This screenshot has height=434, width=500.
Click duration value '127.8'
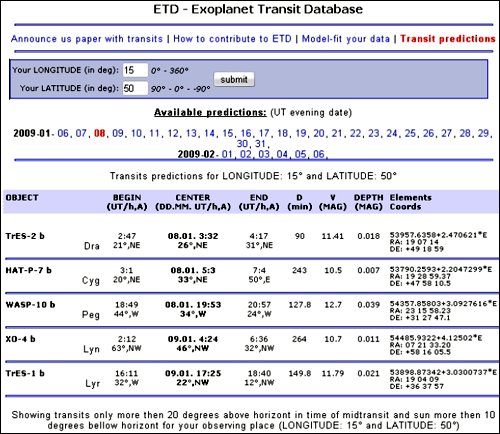coord(300,305)
